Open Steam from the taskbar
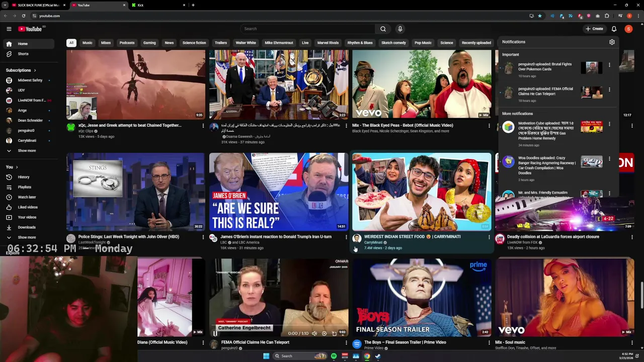This screenshot has width=644, height=362. coord(378,356)
